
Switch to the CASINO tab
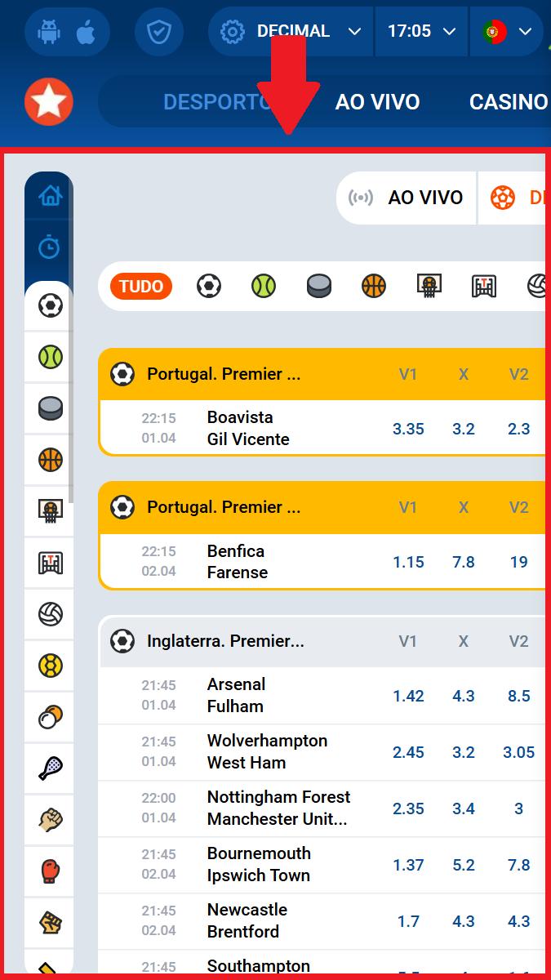click(x=508, y=102)
